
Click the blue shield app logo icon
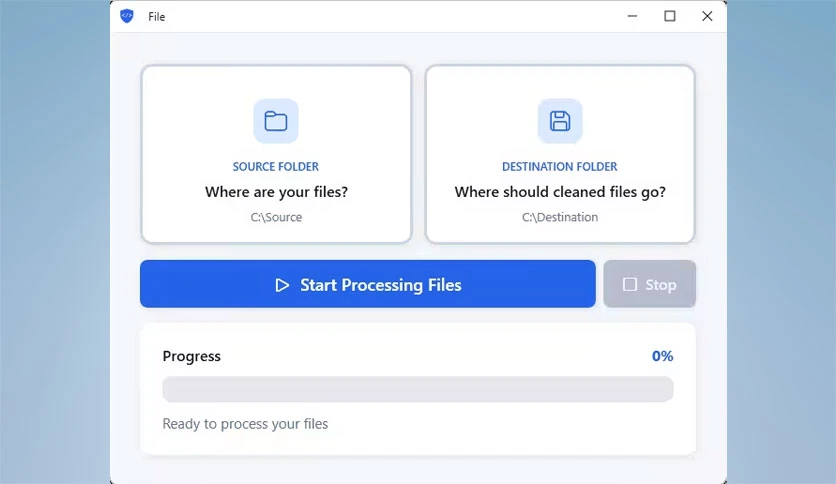coord(126,16)
